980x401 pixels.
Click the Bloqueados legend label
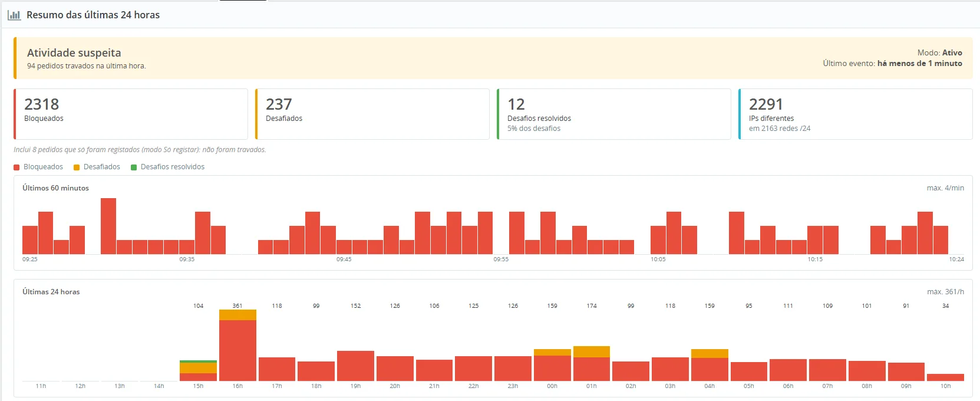(x=43, y=167)
